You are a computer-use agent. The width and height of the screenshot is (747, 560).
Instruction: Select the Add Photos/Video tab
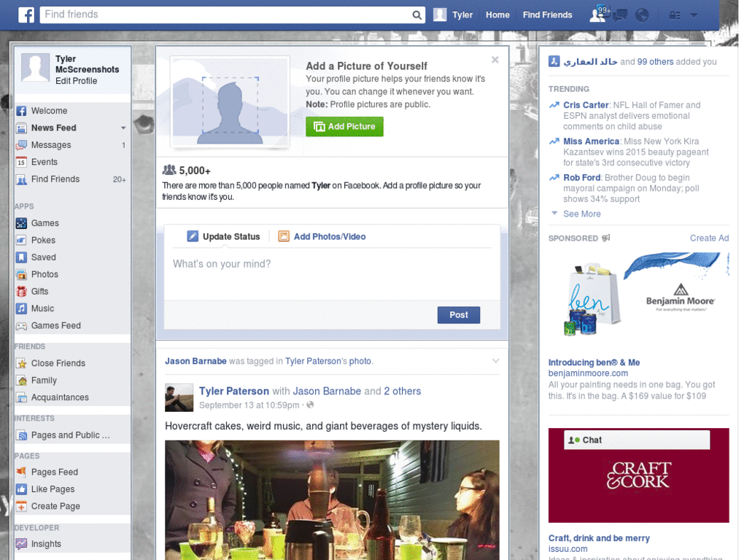322,237
